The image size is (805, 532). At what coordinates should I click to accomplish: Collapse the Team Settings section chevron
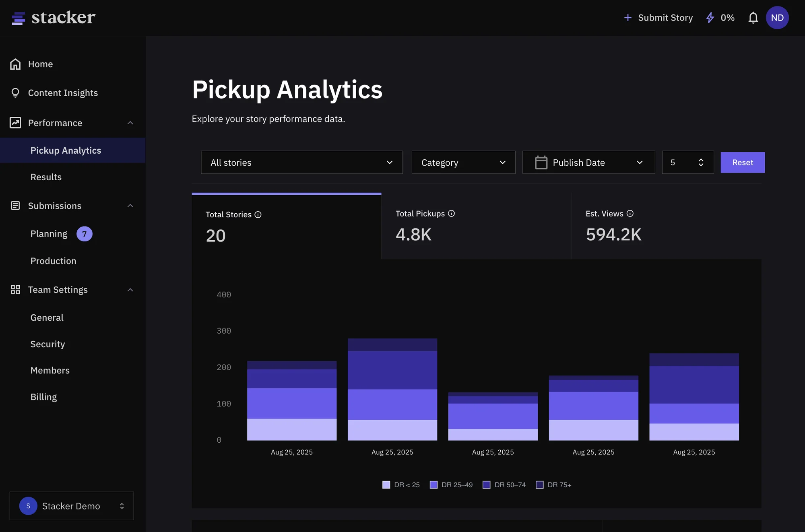(130, 290)
